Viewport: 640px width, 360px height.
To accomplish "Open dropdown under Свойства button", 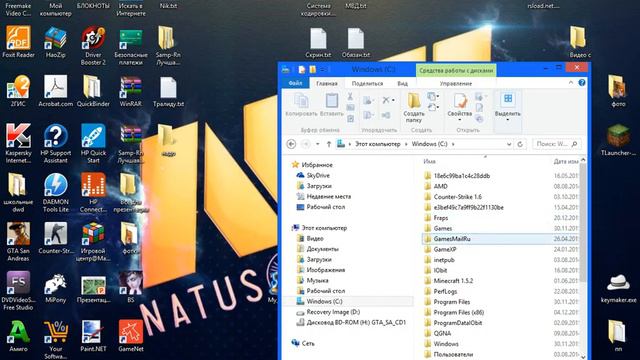I will pyautogui.click(x=459, y=120).
